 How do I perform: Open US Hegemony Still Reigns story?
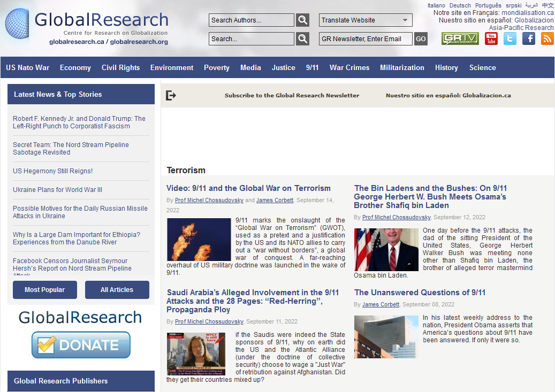click(x=53, y=171)
